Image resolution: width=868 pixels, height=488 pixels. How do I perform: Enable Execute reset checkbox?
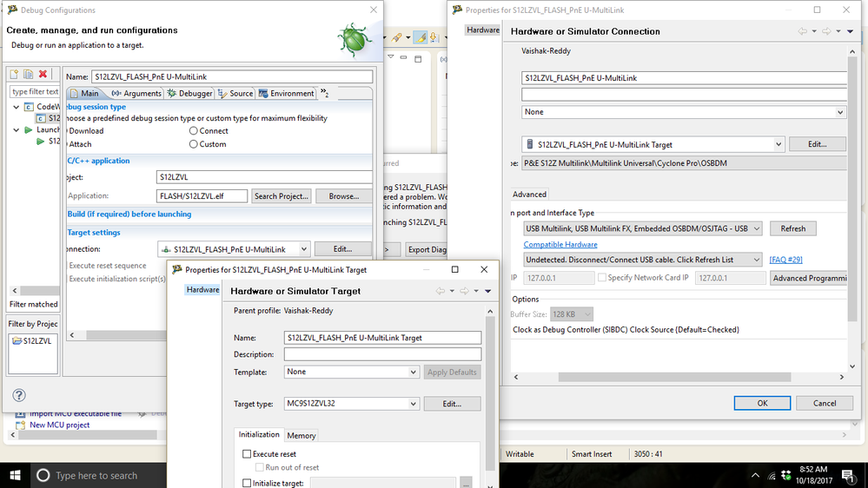247,453
